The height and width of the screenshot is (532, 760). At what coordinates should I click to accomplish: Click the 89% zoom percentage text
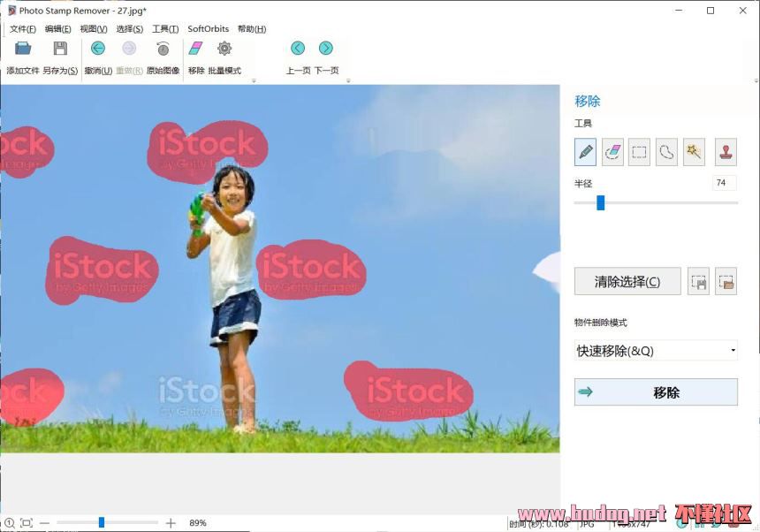[x=198, y=523]
